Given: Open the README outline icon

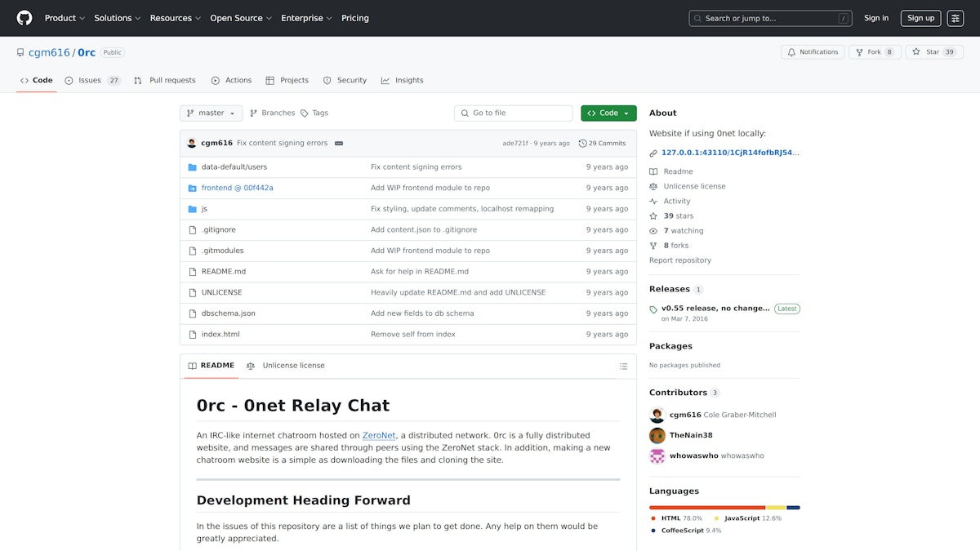Looking at the screenshot, I should [x=623, y=367].
